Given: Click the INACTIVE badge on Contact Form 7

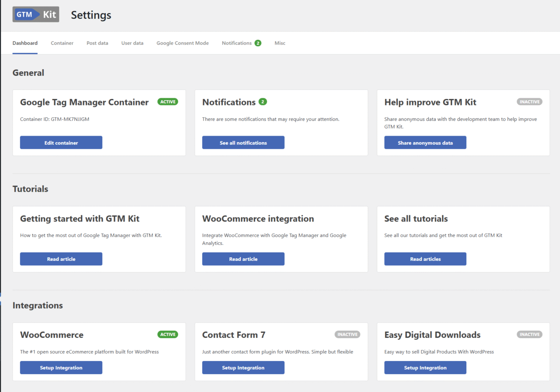Looking at the screenshot, I should tap(347, 335).
